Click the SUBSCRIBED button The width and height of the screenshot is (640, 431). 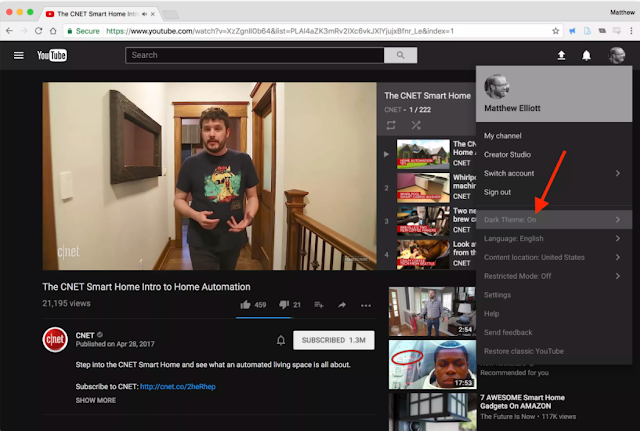(333, 340)
